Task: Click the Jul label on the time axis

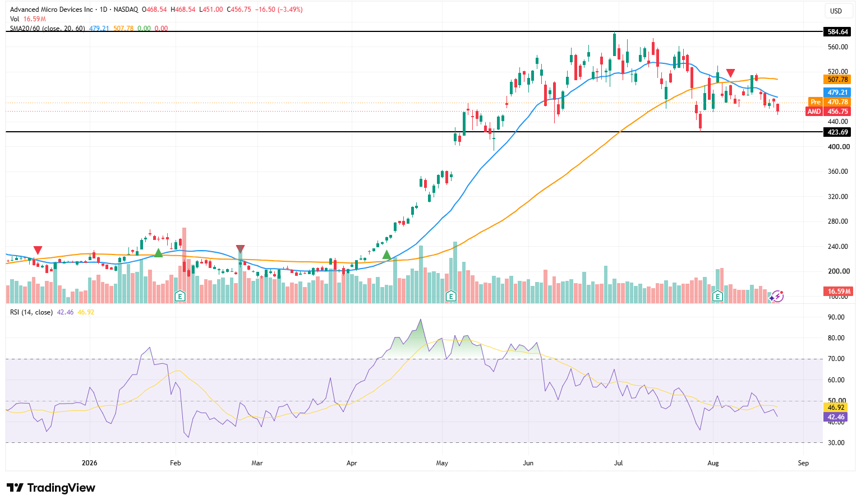Action: tap(619, 463)
